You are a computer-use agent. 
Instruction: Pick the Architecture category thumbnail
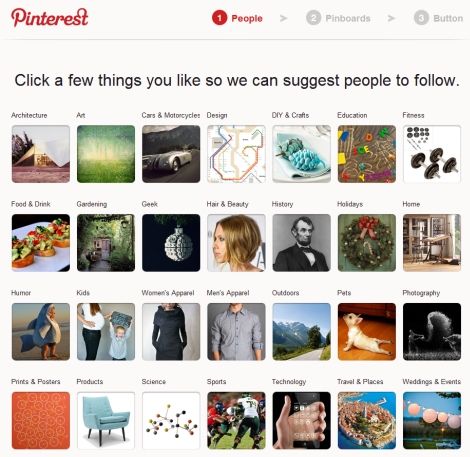click(x=41, y=154)
